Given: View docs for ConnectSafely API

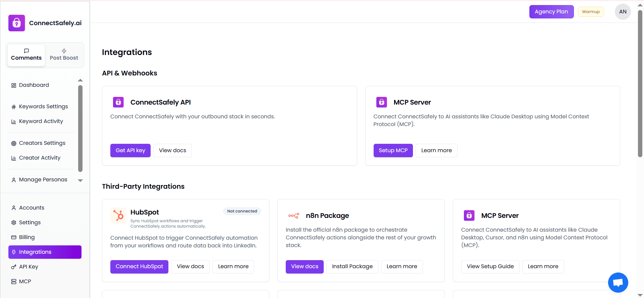Looking at the screenshot, I should pos(172,151).
